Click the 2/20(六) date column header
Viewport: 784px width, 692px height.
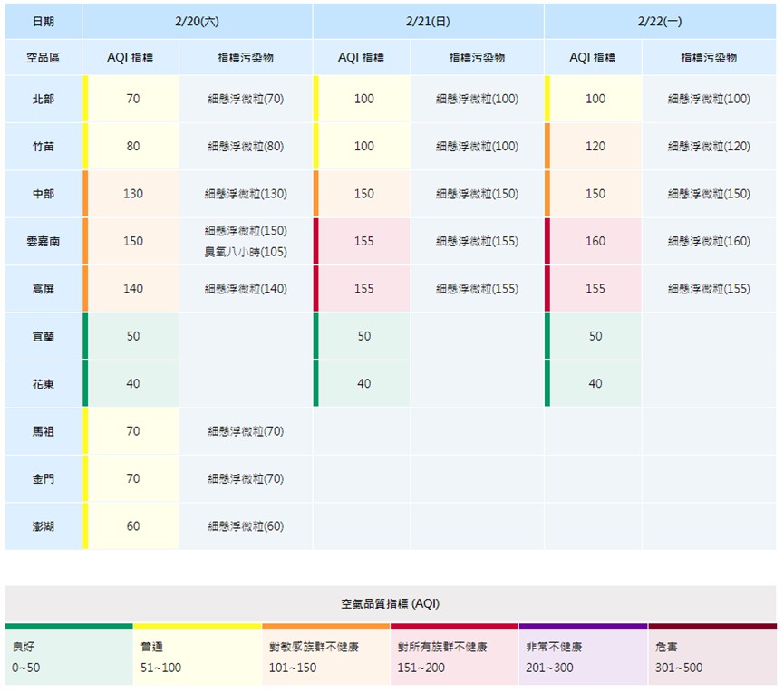[197, 21]
